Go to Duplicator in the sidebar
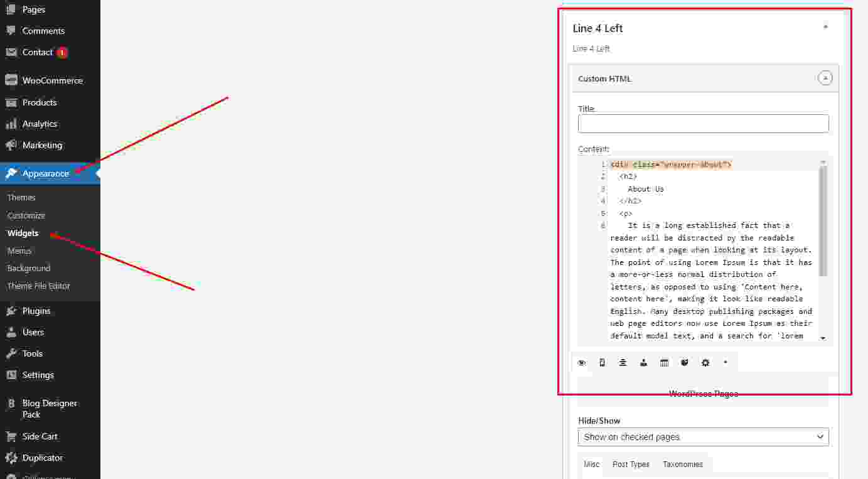The image size is (868, 479). pos(42,458)
